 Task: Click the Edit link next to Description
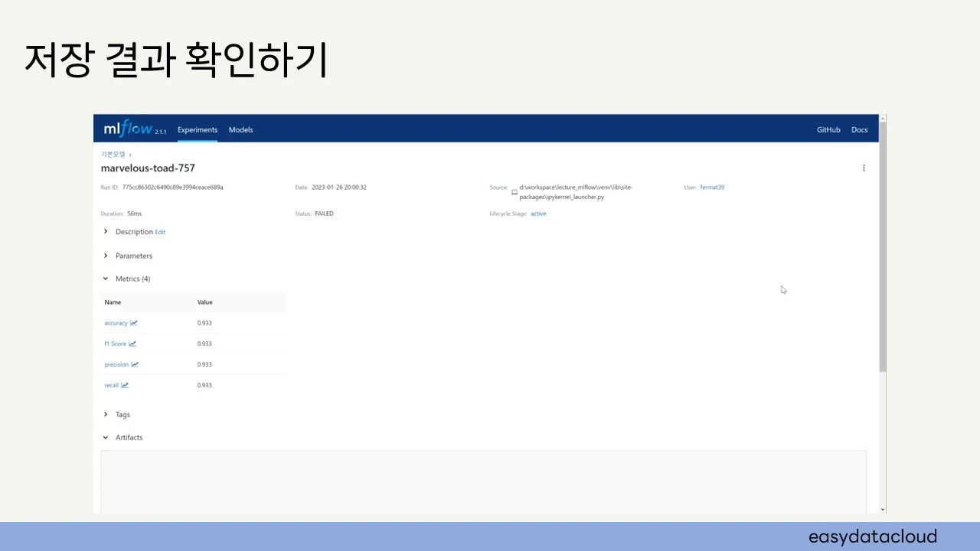pos(160,232)
